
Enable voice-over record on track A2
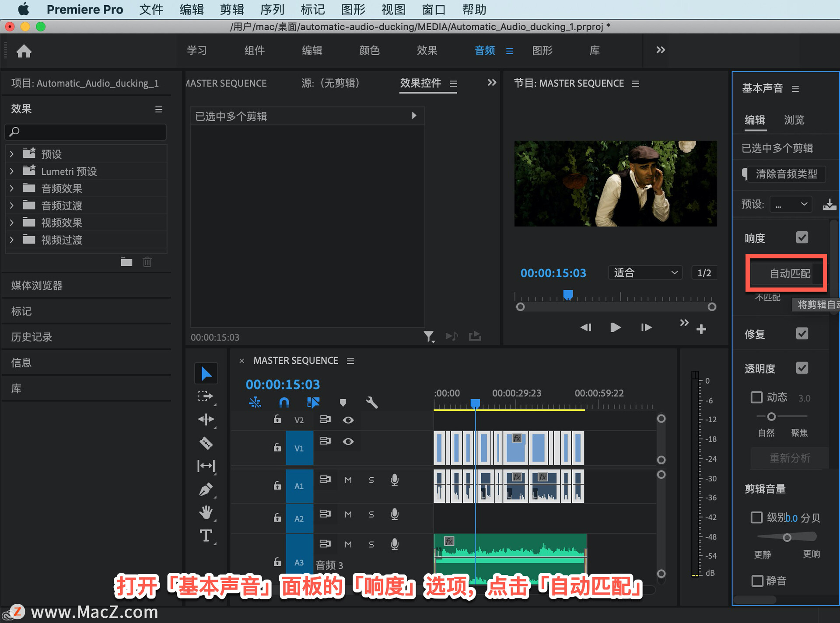coord(395,514)
